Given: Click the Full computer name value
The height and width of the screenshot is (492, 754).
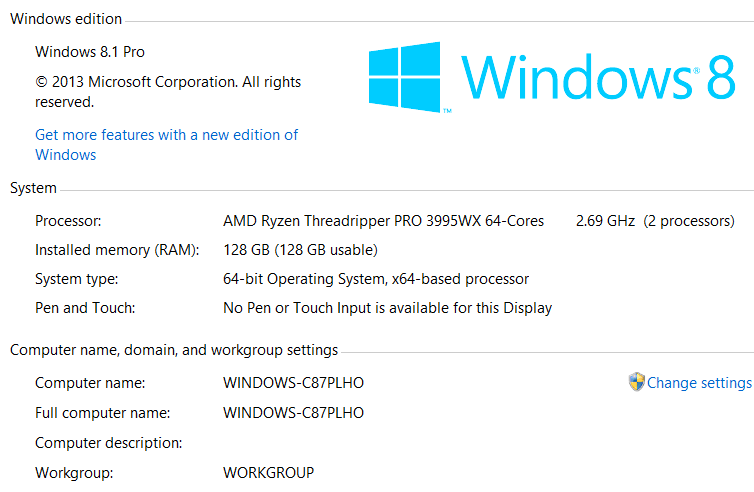Looking at the screenshot, I should point(293,413).
